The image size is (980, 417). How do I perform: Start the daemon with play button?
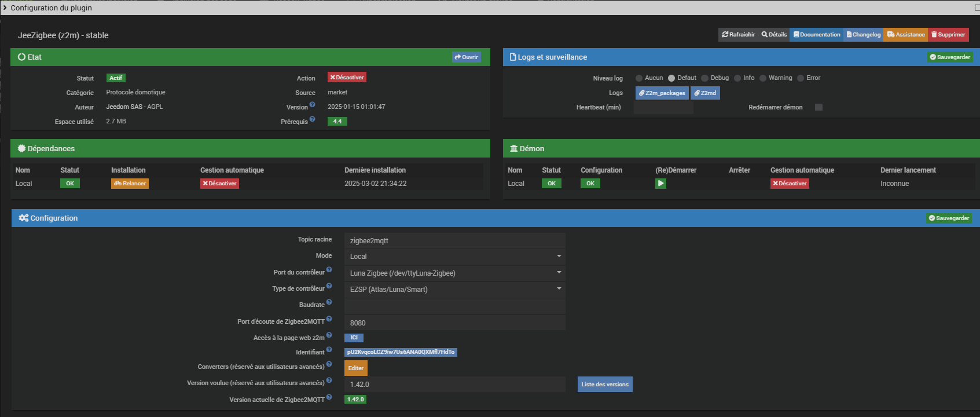(x=660, y=184)
